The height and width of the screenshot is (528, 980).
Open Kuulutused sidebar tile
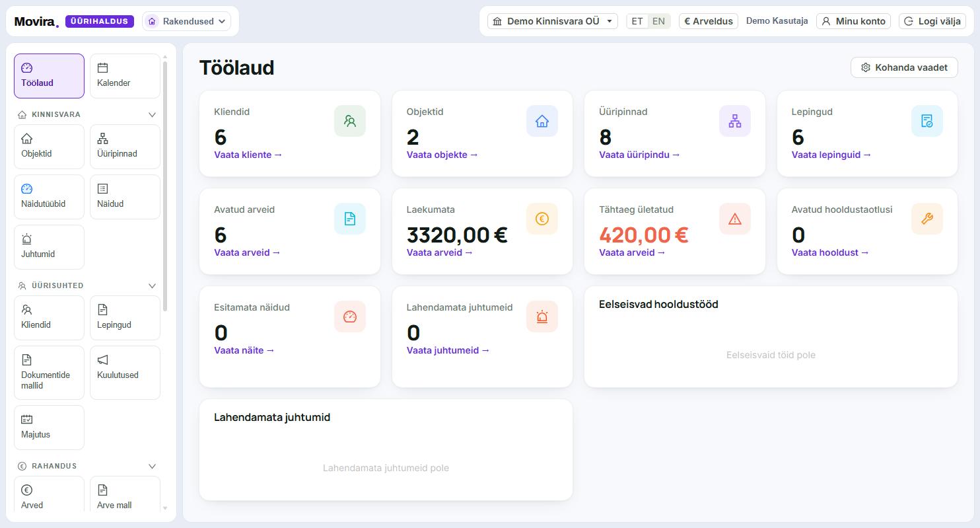click(125, 373)
